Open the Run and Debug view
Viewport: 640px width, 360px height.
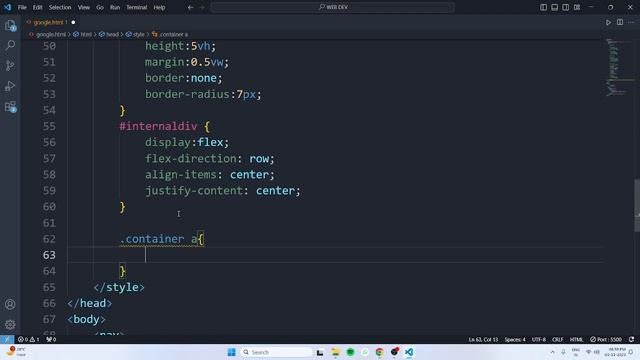(x=10, y=86)
